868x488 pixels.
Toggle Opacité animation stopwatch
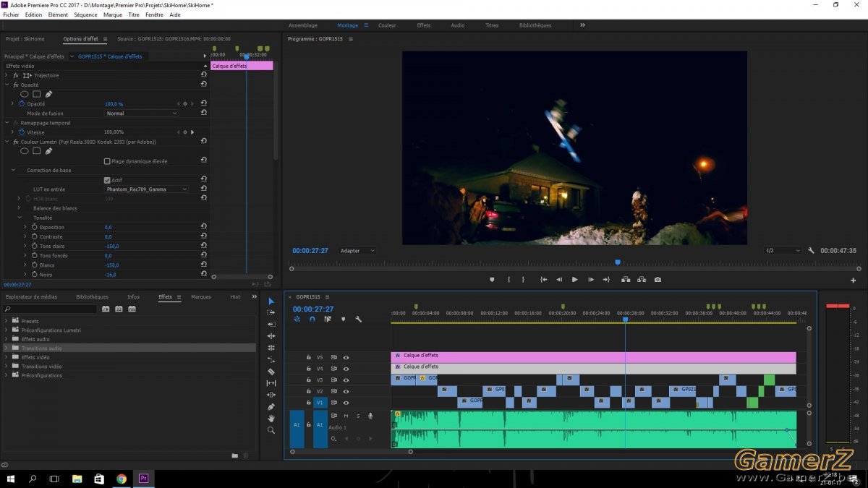(x=22, y=103)
